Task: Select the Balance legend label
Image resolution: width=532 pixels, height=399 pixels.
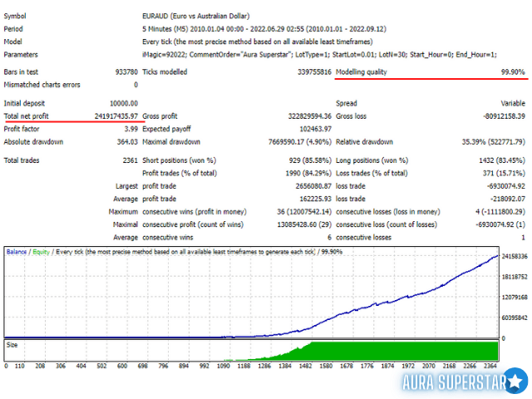Action: coord(17,252)
